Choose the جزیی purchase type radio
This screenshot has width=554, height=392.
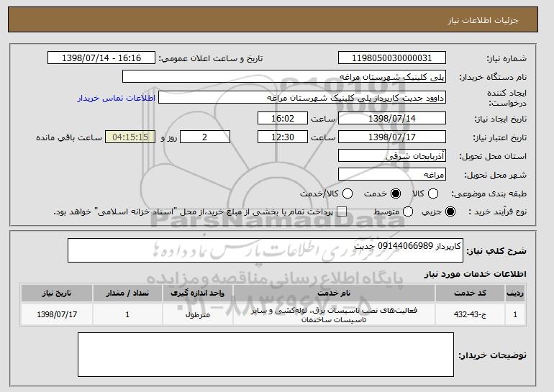pyautogui.click(x=450, y=211)
